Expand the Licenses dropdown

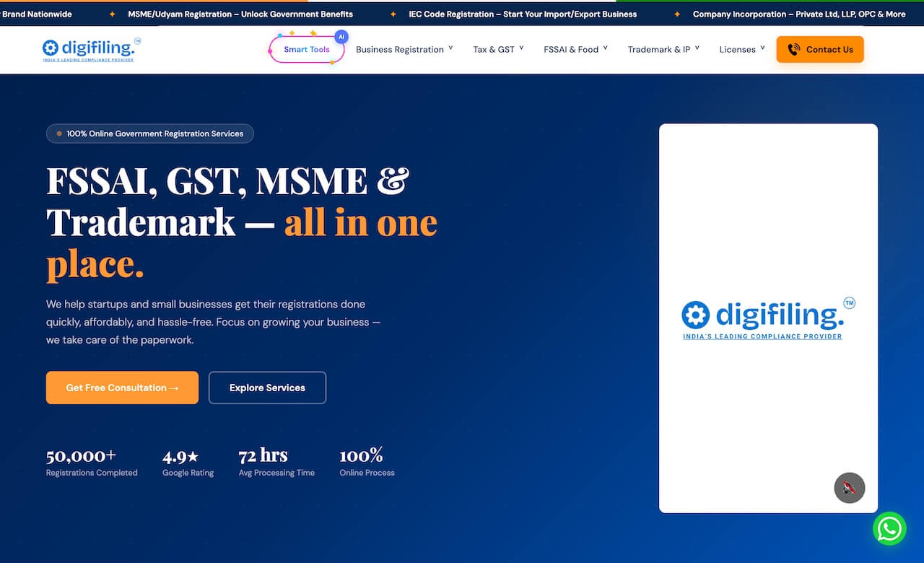point(742,50)
